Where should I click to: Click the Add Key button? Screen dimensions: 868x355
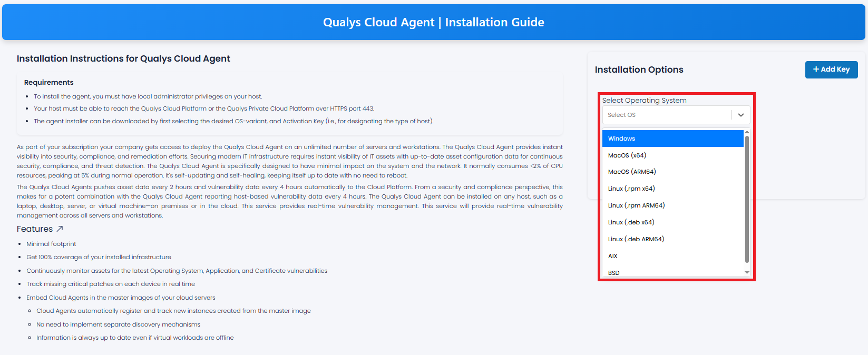pos(831,70)
